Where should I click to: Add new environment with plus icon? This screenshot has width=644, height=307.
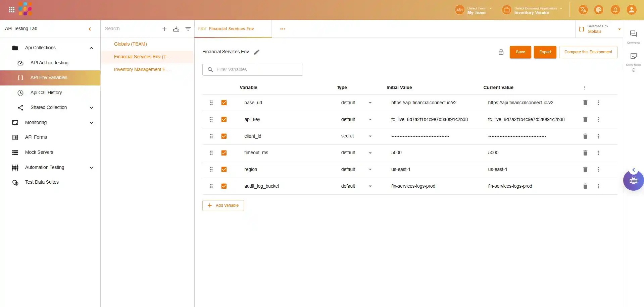[164, 29]
